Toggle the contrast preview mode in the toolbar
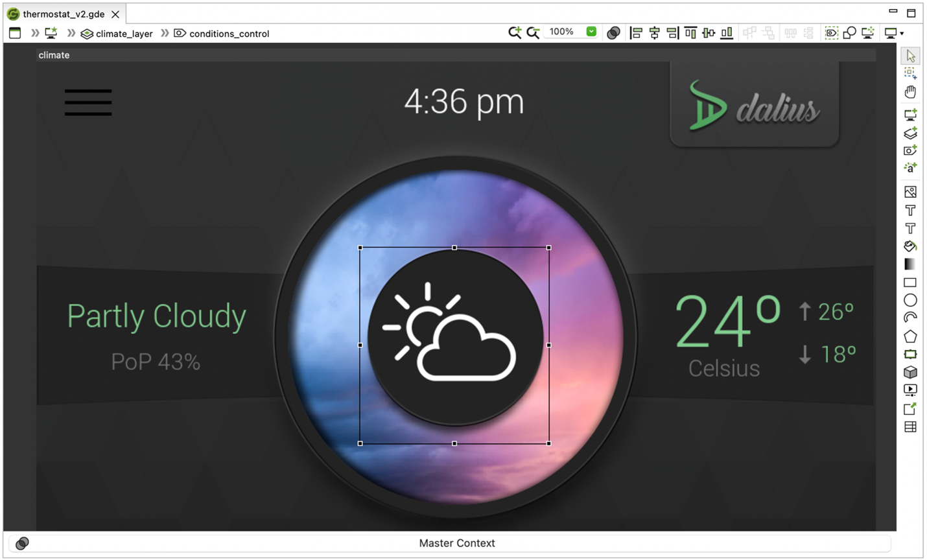 [614, 32]
